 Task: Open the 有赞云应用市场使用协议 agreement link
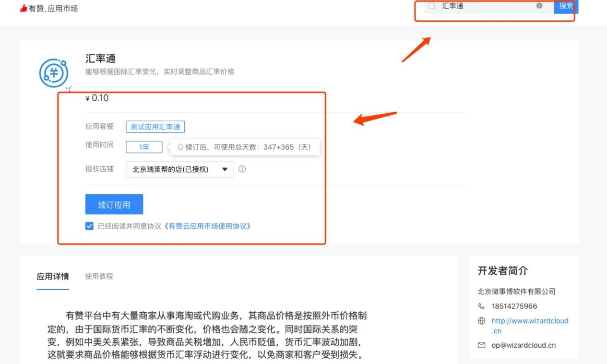coord(207,226)
